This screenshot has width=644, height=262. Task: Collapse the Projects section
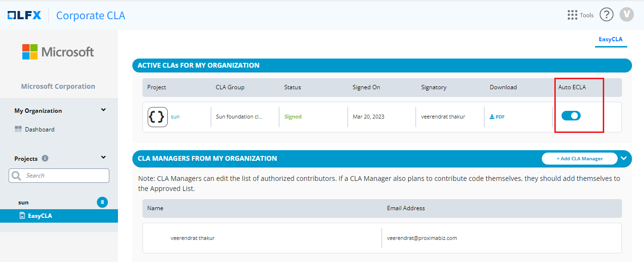(103, 157)
